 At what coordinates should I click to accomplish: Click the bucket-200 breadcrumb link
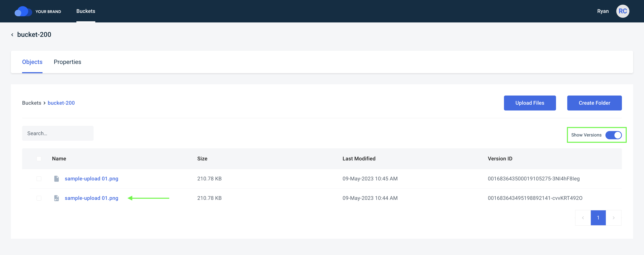(x=61, y=102)
